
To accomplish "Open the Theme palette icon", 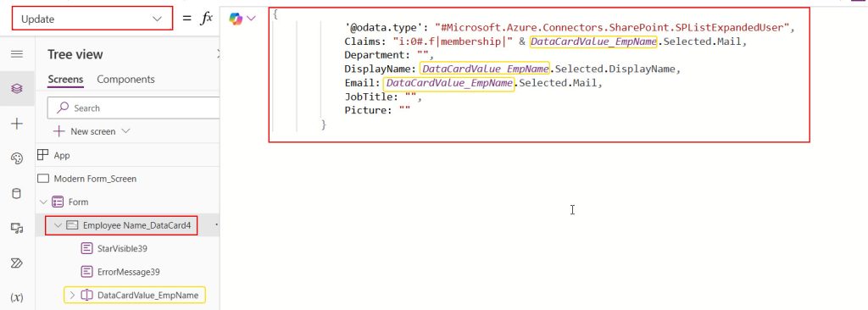I will click(x=17, y=159).
